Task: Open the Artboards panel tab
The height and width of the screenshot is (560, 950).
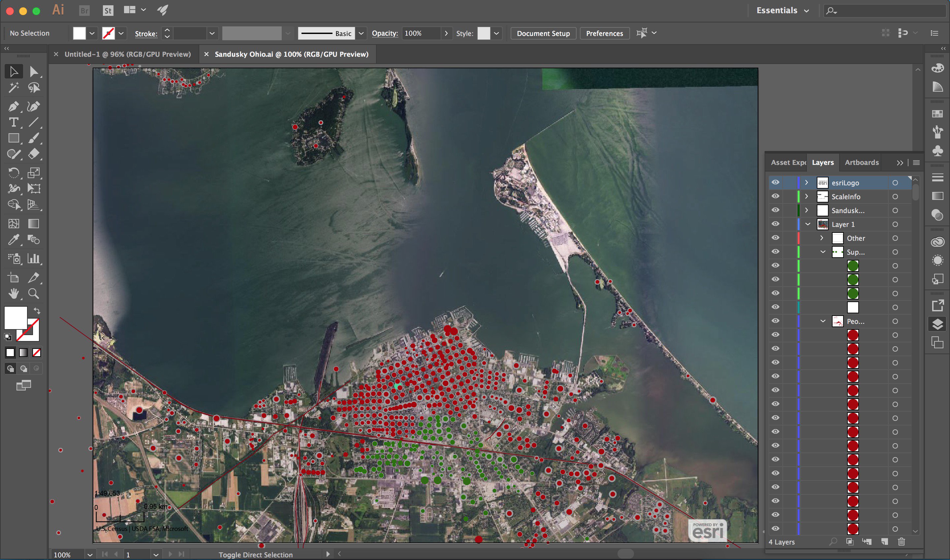Action: (861, 163)
